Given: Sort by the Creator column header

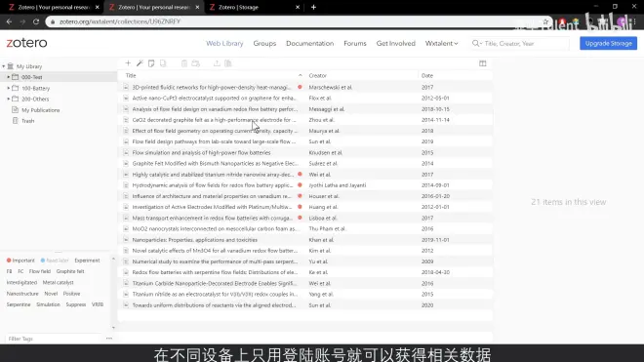Looking at the screenshot, I should click(x=317, y=75).
